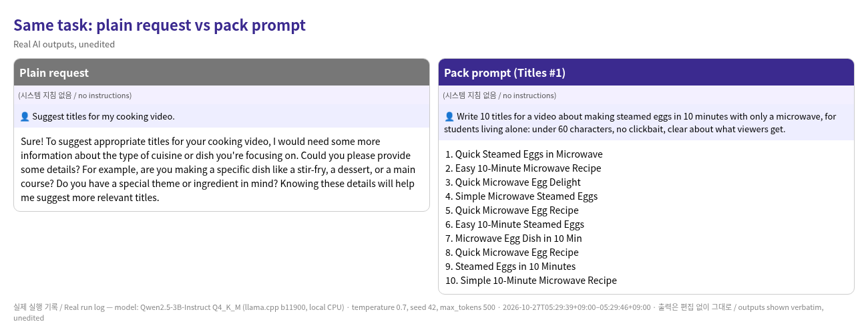Select title 2 'Easy 10-Minute Microwave Recipe'

523,168
